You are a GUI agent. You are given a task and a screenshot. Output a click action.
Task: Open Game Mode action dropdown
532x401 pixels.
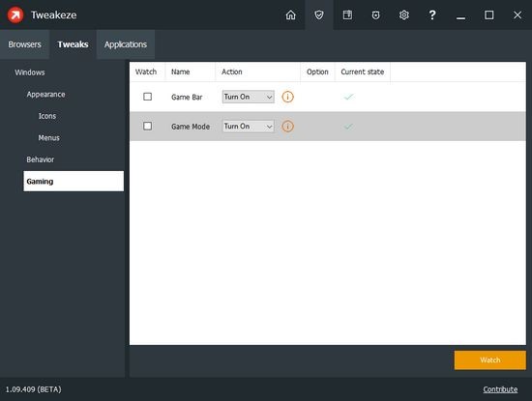[x=249, y=126]
